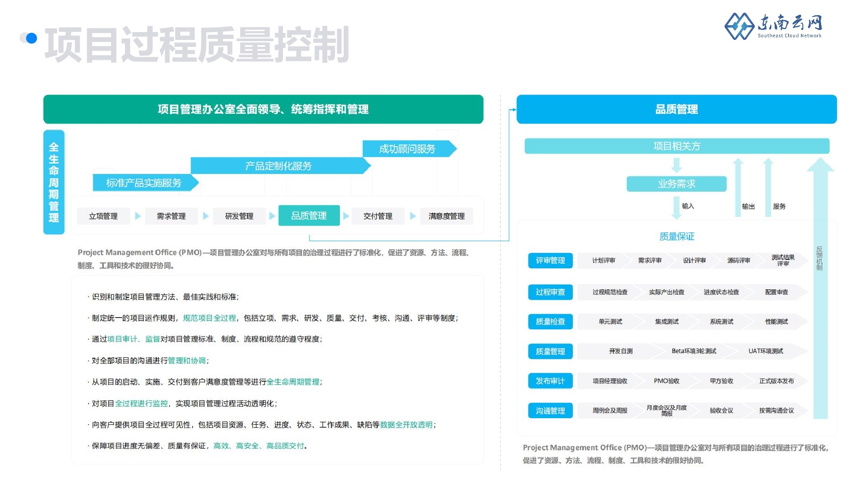
Task: Click the green 规范项目全过程 text
Action: click(210, 318)
